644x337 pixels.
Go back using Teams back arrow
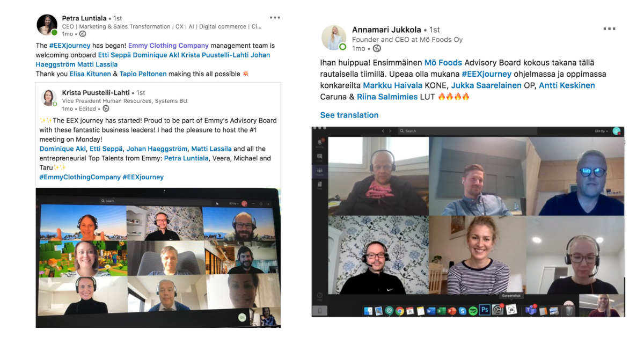click(383, 131)
